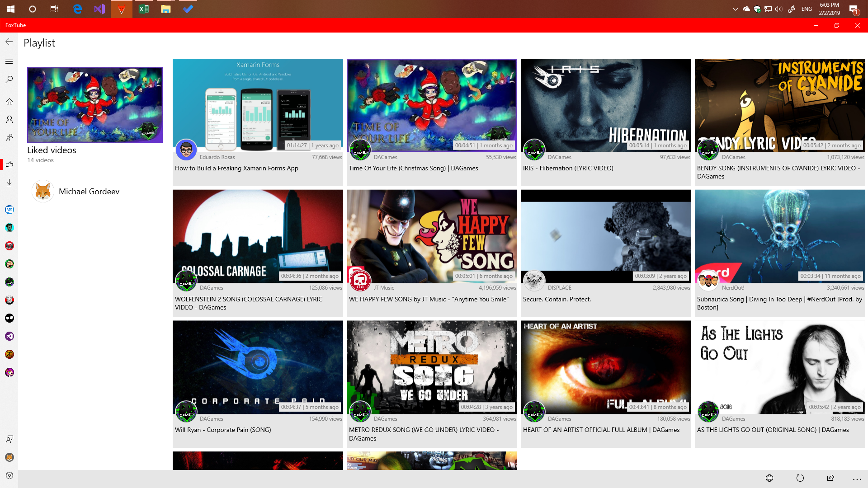Open Settings gear in sidebar

(x=9, y=475)
